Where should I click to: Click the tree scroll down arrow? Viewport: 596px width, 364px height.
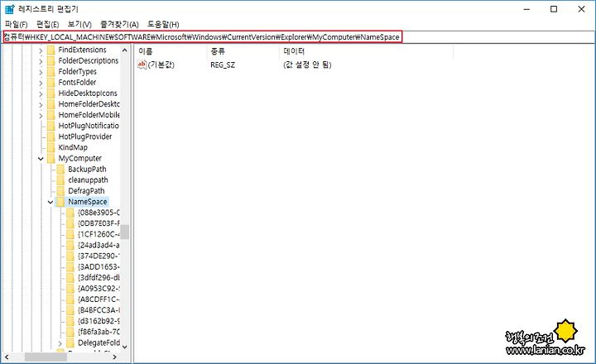click(125, 346)
